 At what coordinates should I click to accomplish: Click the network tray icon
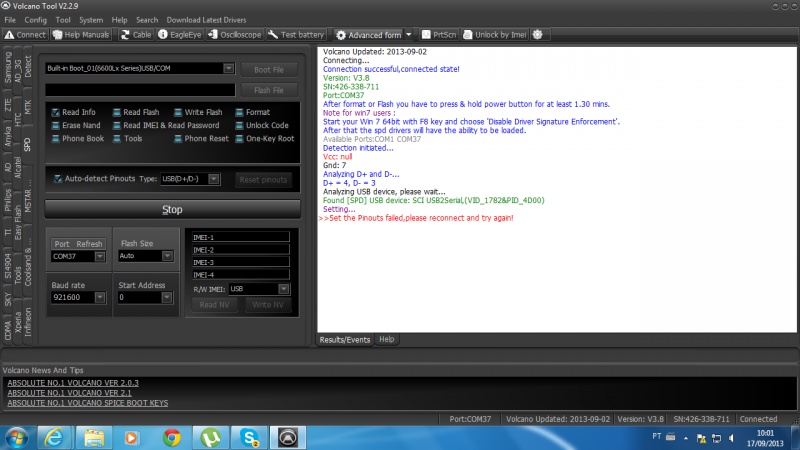[716, 438]
